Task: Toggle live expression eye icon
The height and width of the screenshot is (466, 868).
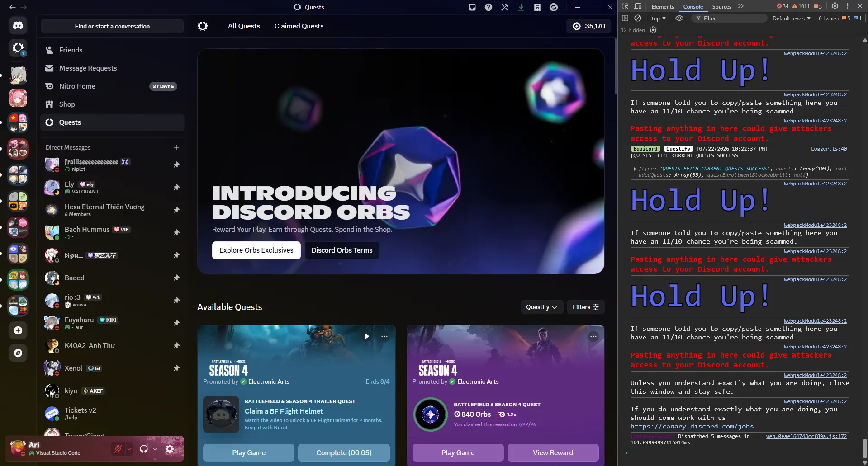Action: [679, 18]
